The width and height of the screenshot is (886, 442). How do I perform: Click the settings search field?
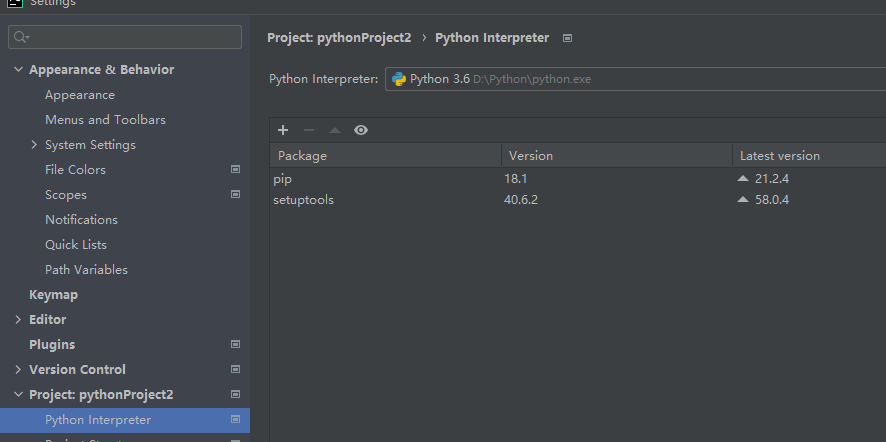pos(125,37)
